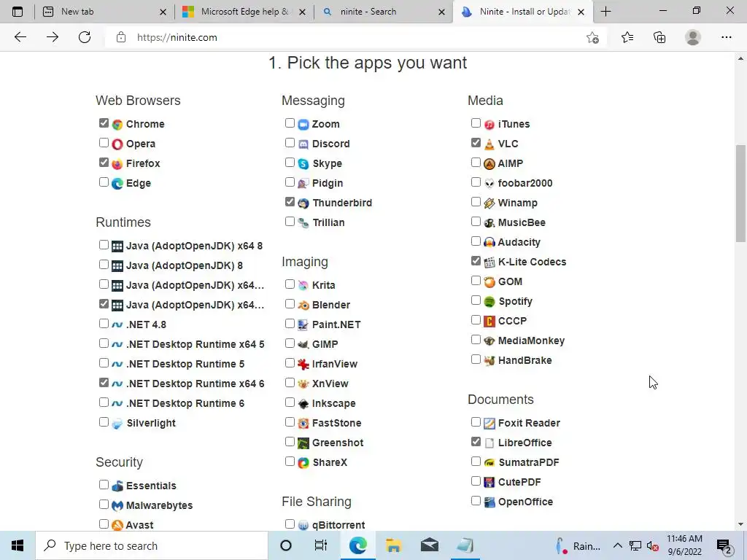The image size is (747, 560).
Task: Click the Winamp icon
Action: (489, 203)
